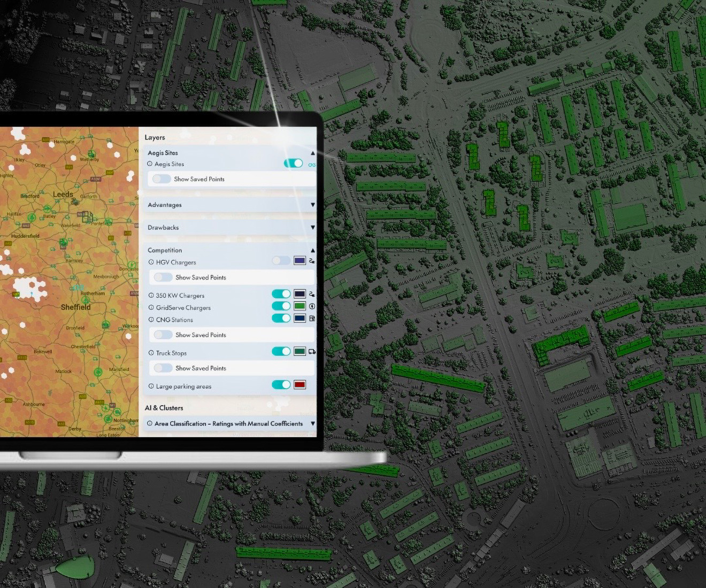Open info icon beside Truck Stops

click(x=151, y=353)
